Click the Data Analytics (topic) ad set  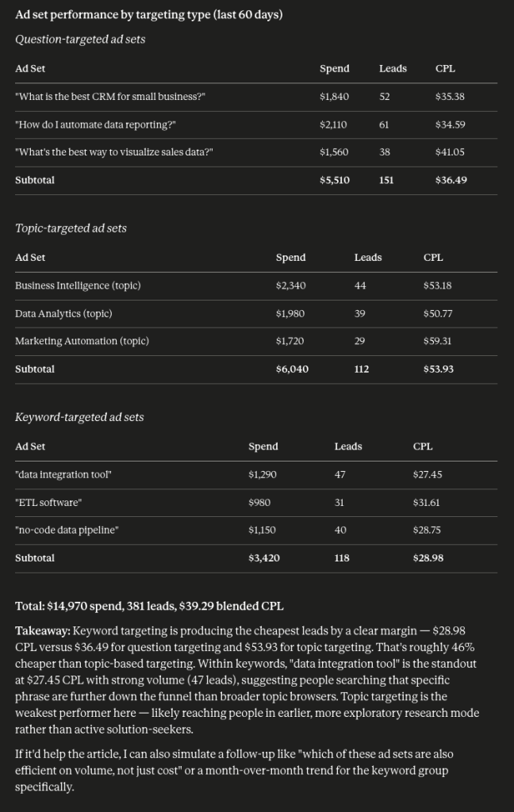(x=63, y=314)
